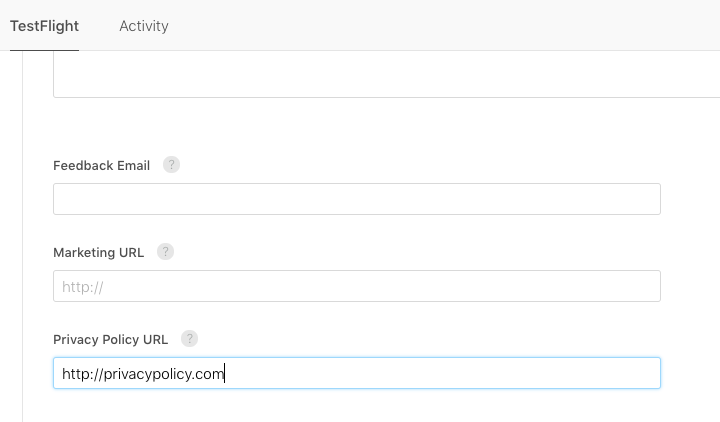Click the word 'Privacy' in the field label
The width and height of the screenshot is (720, 422).
click(x=74, y=339)
